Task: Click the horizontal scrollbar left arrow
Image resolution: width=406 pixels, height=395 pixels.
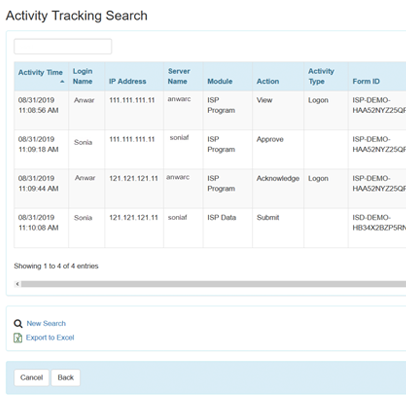Action: point(17,284)
